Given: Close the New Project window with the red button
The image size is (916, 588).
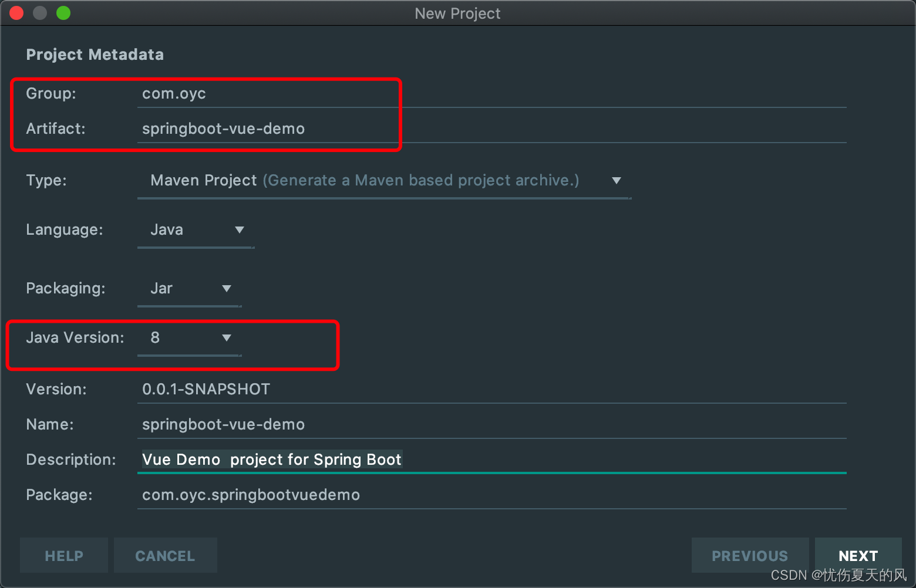Looking at the screenshot, I should pyautogui.click(x=16, y=13).
